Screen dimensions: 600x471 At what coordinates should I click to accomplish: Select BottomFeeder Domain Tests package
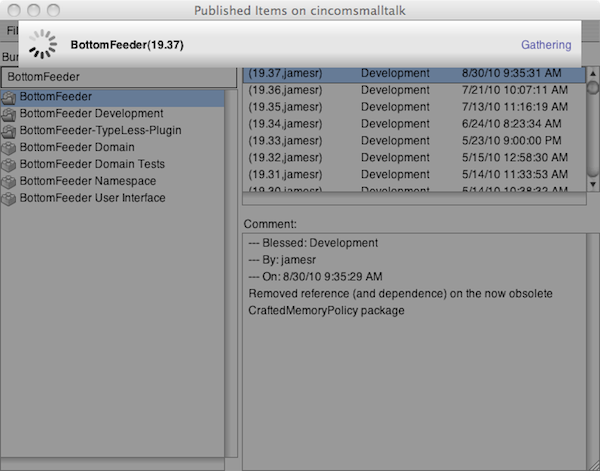click(x=112, y=164)
